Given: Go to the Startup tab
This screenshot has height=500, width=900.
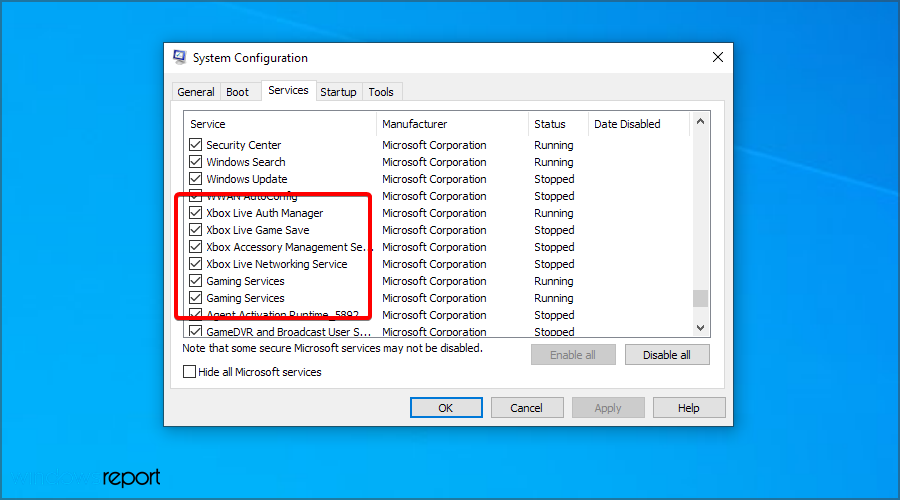Looking at the screenshot, I should coord(338,92).
